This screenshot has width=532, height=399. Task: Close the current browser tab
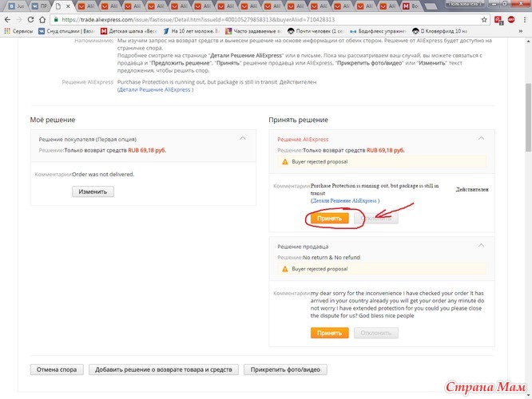[68, 6]
